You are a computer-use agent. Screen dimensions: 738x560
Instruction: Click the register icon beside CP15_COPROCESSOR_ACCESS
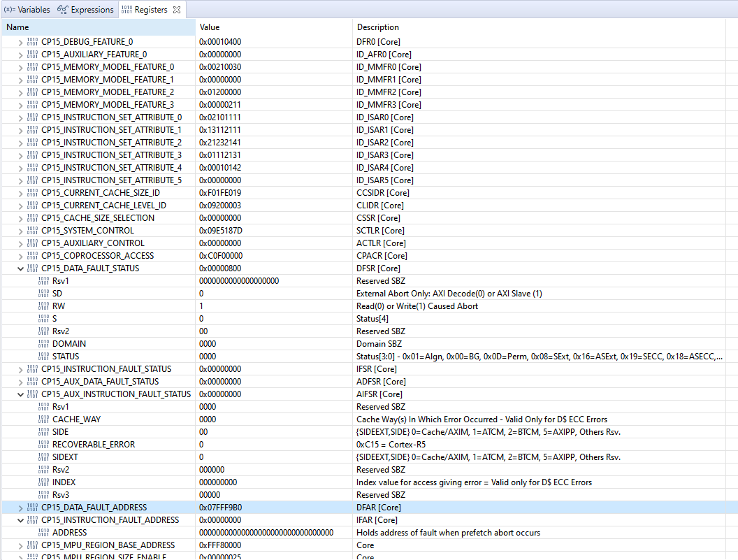click(32, 255)
